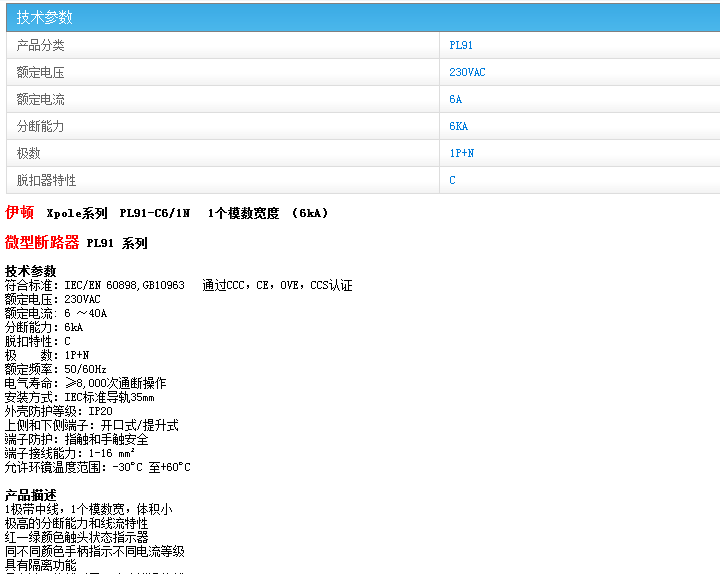
Task: Click the 技术参数 blue table header
Action: coord(45,17)
